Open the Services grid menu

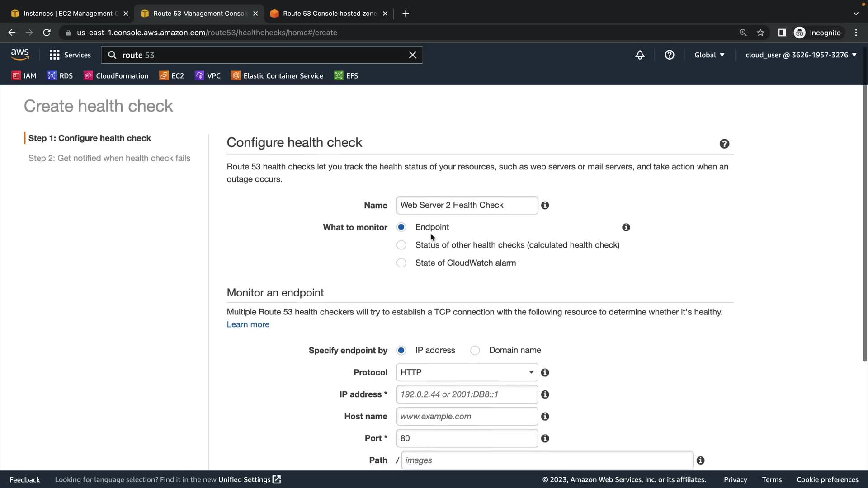[x=70, y=55]
